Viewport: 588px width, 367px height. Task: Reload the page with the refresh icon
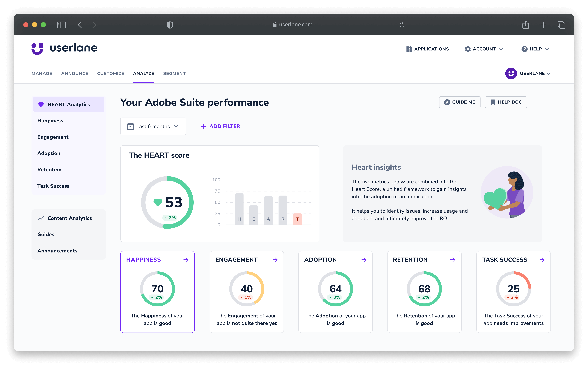402,25
